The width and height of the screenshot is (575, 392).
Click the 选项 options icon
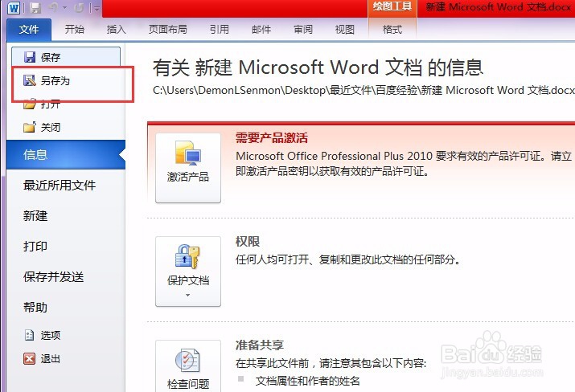[x=29, y=335]
